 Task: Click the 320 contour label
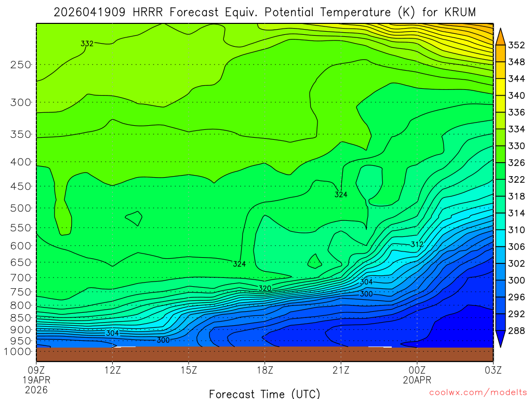(x=264, y=288)
